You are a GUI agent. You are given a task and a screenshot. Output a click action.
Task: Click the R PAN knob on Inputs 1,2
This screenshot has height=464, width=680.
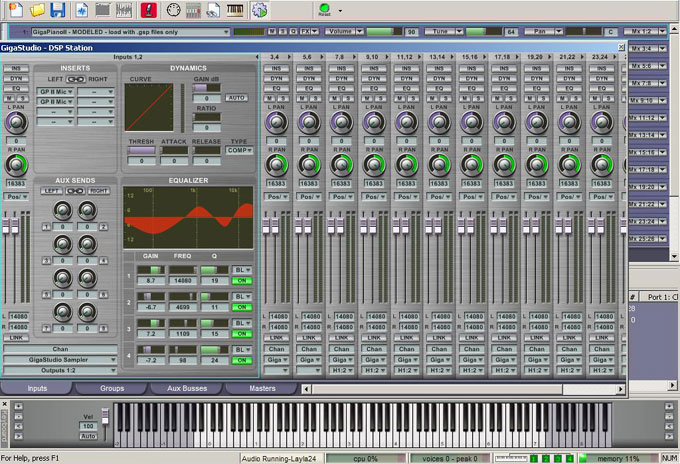pyautogui.click(x=16, y=165)
